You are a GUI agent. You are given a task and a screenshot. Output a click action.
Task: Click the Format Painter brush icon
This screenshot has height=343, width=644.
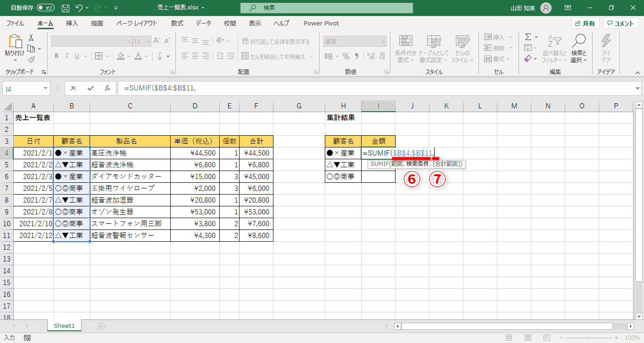pos(31,59)
